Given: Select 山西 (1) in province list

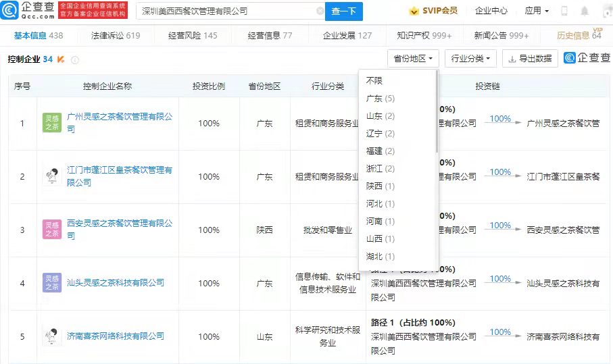Looking at the screenshot, I should [397, 238].
